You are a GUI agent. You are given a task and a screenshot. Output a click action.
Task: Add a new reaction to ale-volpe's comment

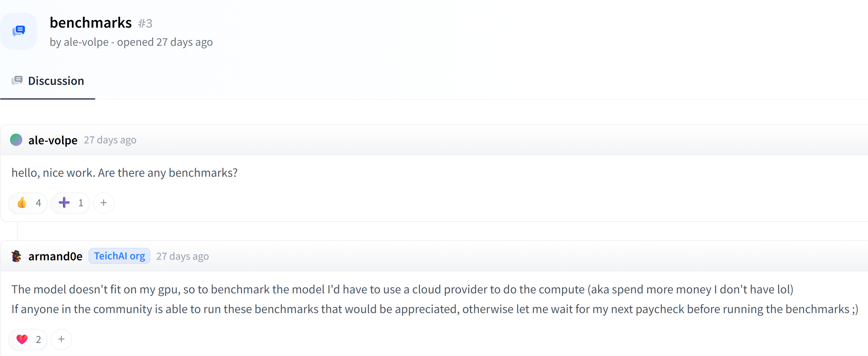(104, 203)
